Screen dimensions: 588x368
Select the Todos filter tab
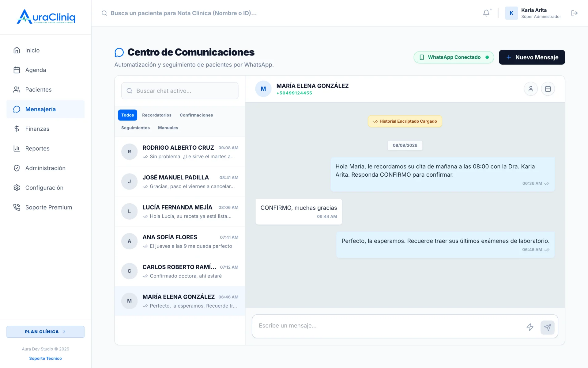pos(127,115)
